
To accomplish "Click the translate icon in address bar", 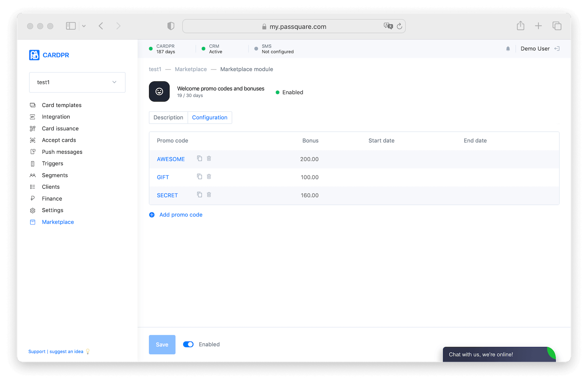I will tap(388, 26).
